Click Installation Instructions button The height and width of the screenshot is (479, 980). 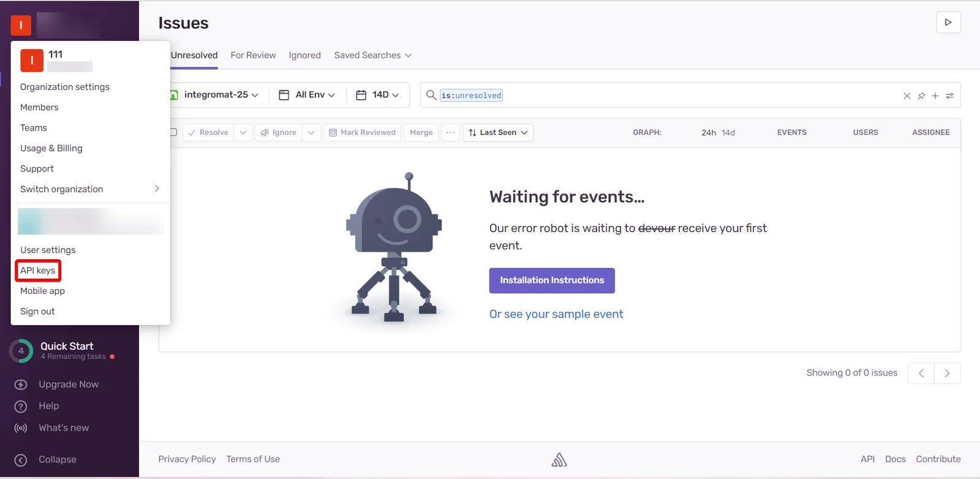tap(552, 281)
